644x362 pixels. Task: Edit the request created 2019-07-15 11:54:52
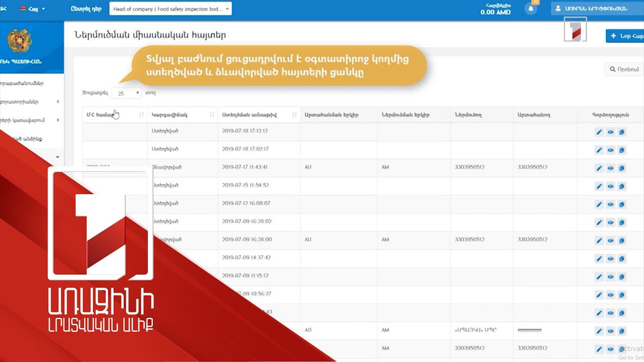click(x=599, y=187)
